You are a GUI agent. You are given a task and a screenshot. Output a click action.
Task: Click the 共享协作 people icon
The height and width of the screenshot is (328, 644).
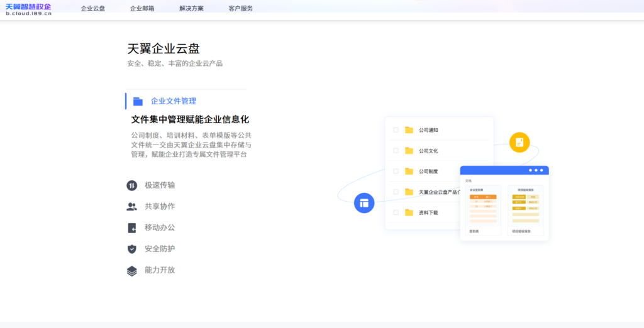coord(131,207)
